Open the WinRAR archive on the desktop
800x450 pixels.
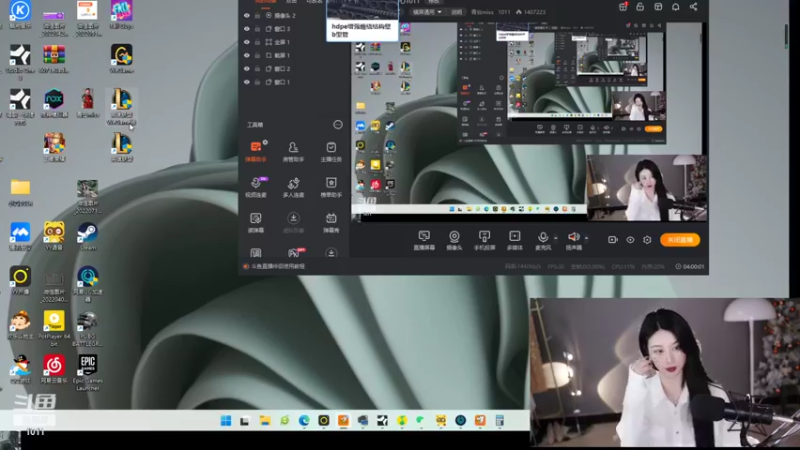(54, 58)
